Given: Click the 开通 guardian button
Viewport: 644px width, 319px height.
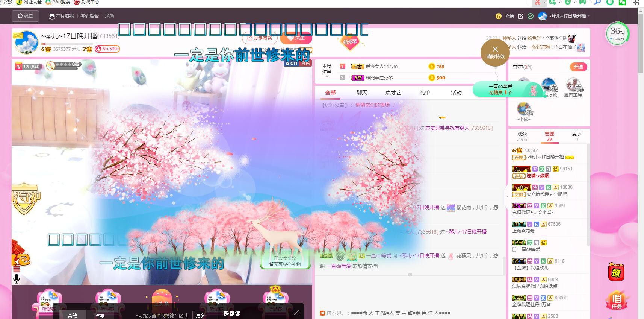Looking at the screenshot, I should [x=578, y=67].
